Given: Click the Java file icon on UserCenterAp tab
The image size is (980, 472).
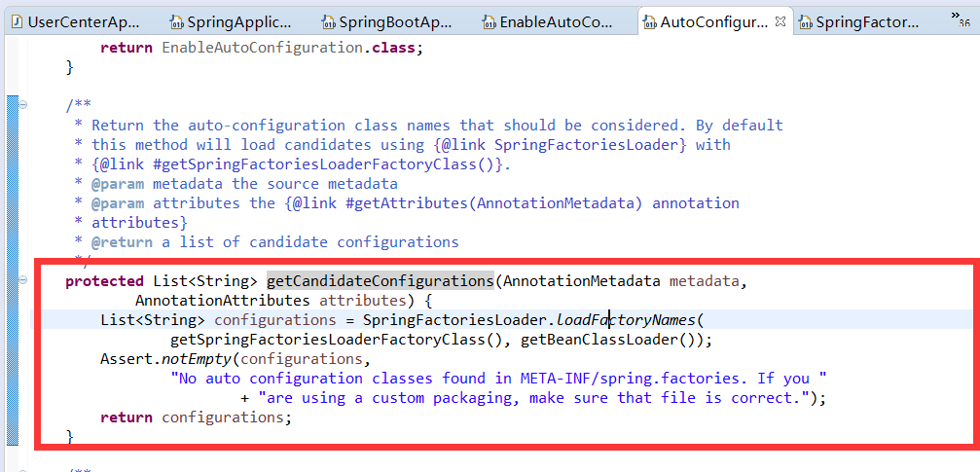Looking at the screenshot, I should (18, 23).
